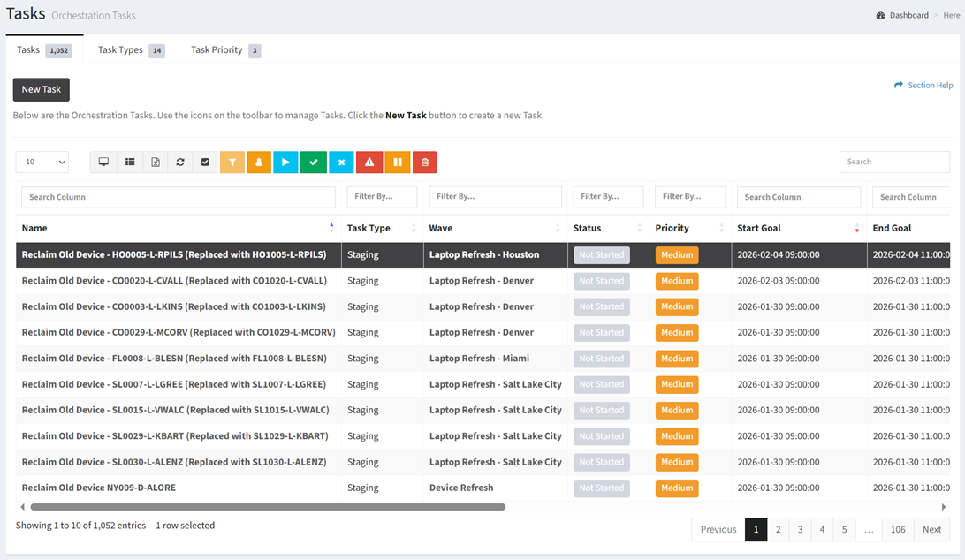Viewport: 965px width, 560px height.
Task: Sort by Start Goal column header
Action: tap(759, 228)
